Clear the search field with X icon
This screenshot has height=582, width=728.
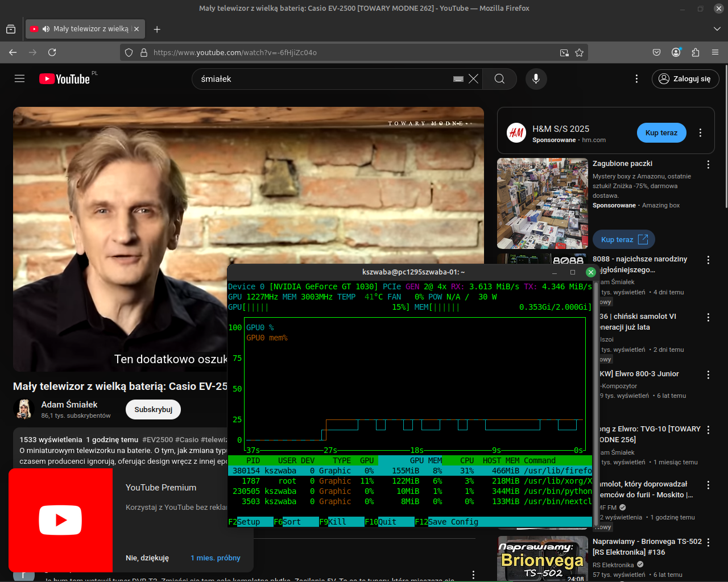coord(473,79)
